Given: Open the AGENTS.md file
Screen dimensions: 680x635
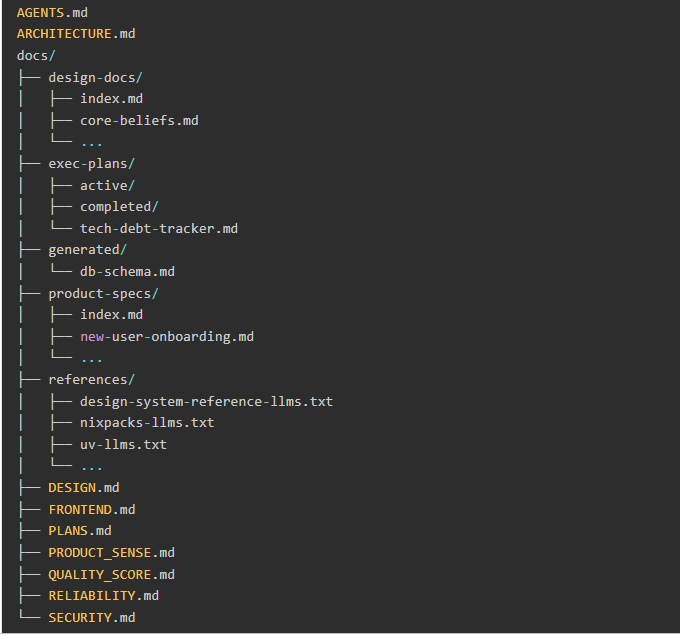Looking at the screenshot, I should (x=53, y=12).
